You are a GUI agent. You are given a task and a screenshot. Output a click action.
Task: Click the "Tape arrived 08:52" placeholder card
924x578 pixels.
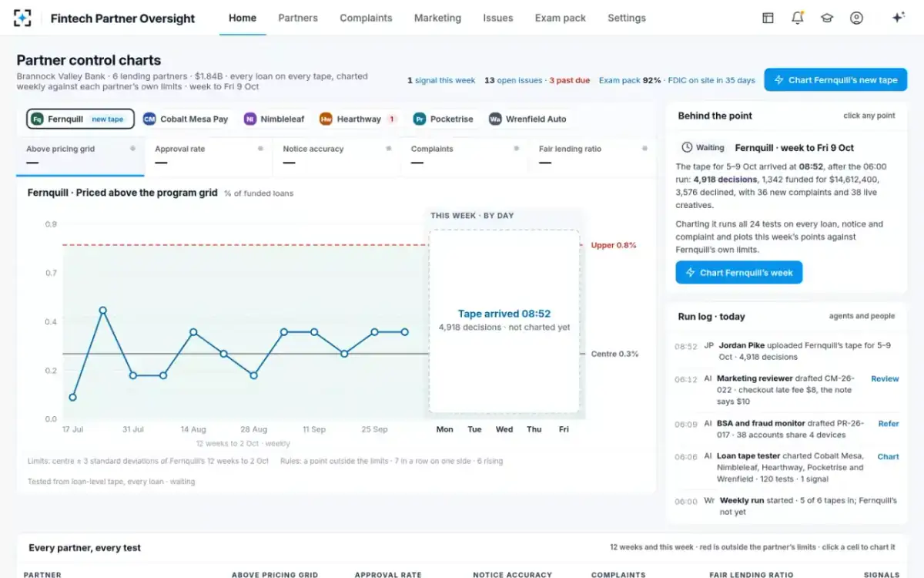504,321
